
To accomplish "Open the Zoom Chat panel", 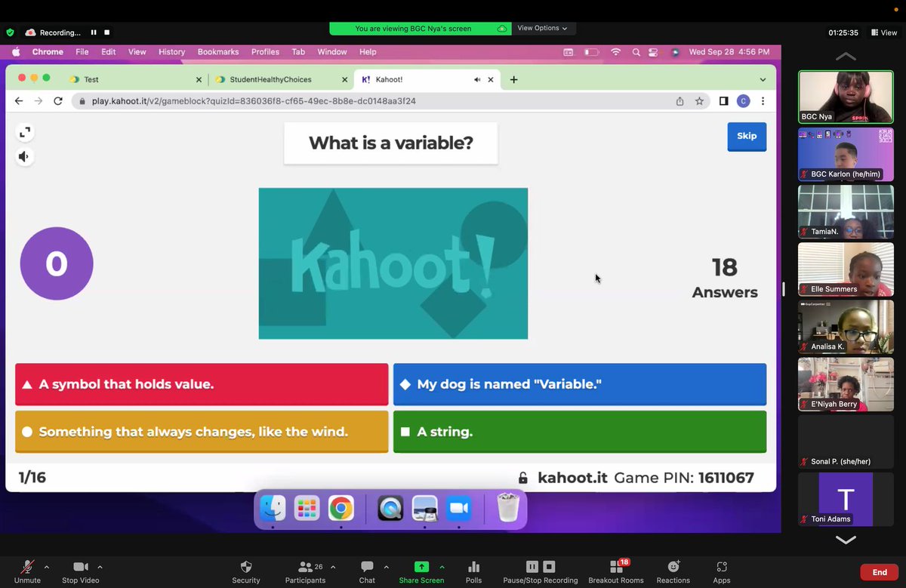I will [367, 572].
